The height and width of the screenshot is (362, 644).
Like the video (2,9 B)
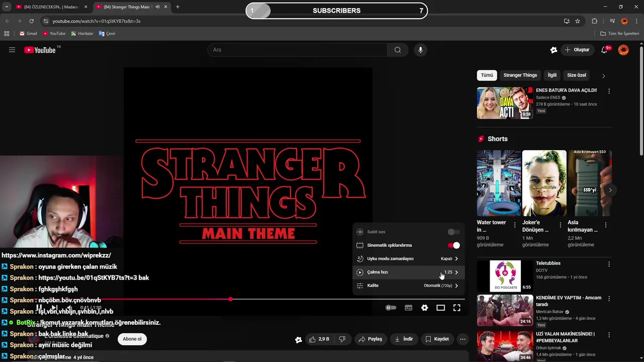point(319,339)
